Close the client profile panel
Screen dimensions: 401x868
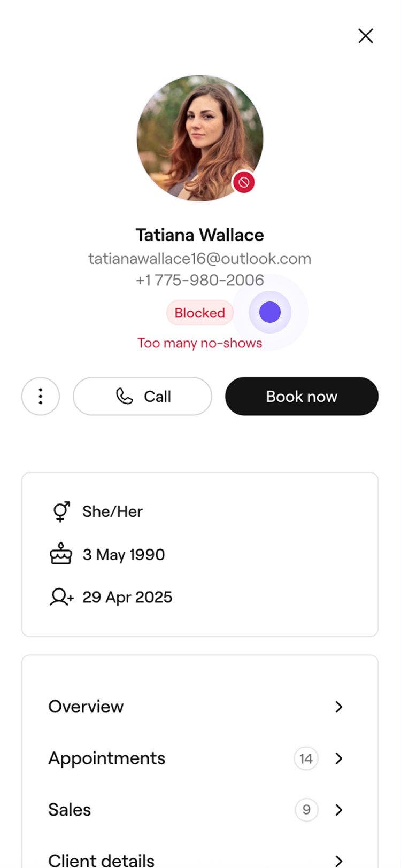coord(366,36)
